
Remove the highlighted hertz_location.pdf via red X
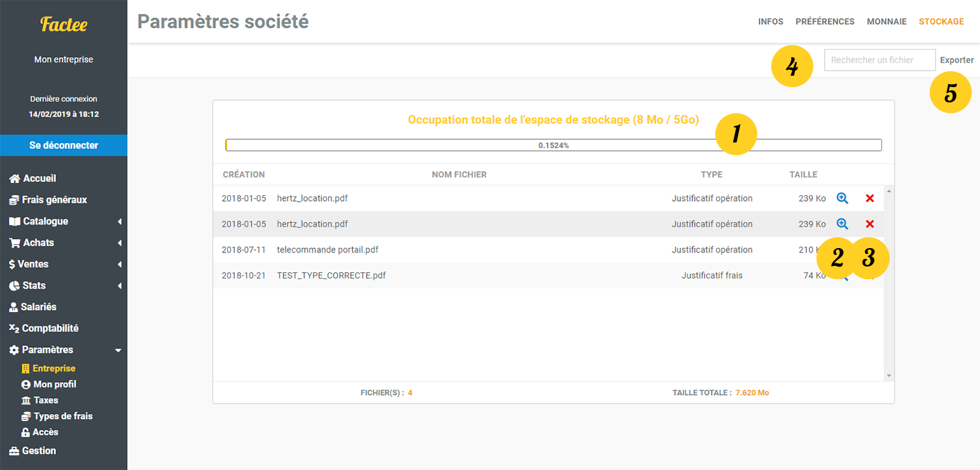tap(870, 224)
